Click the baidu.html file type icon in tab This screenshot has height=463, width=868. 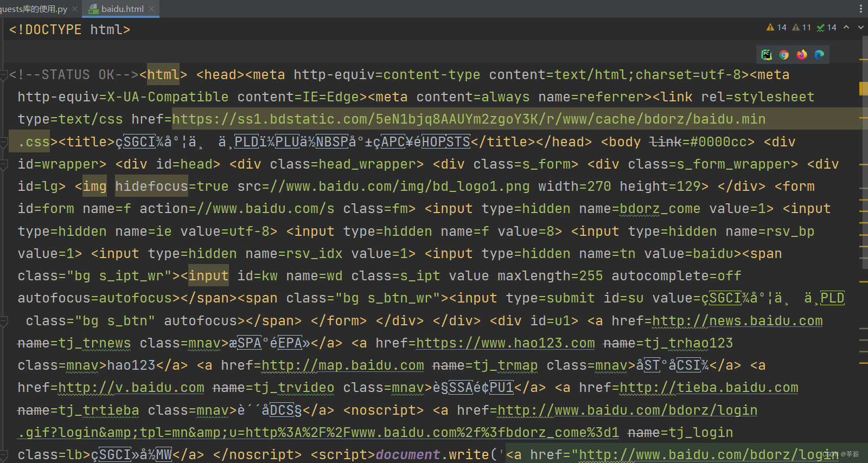pyautogui.click(x=93, y=9)
